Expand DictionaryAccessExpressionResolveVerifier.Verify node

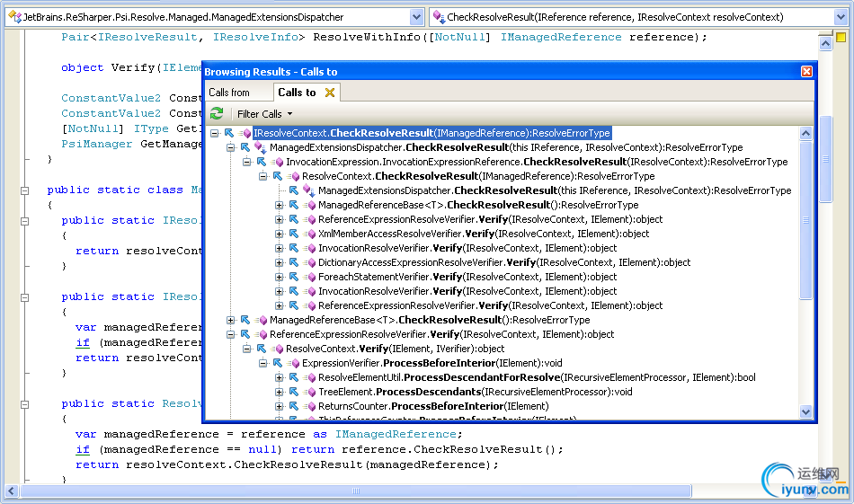coord(280,262)
